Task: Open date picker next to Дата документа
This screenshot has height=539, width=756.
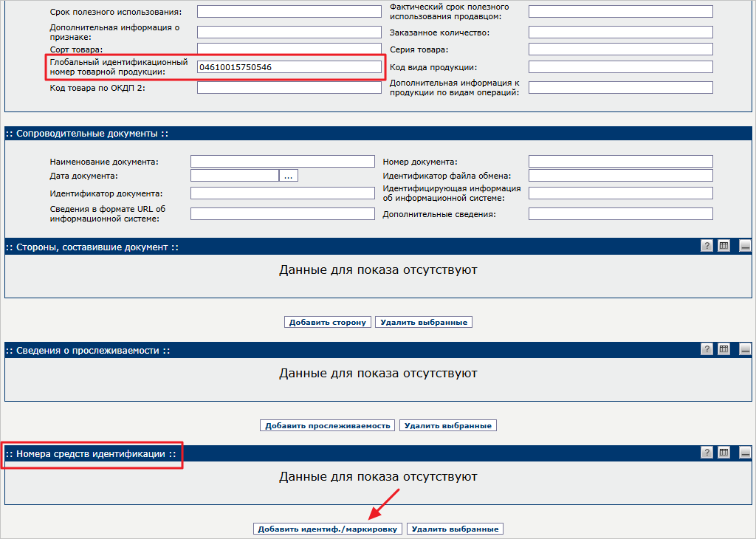Action: [x=289, y=176]
